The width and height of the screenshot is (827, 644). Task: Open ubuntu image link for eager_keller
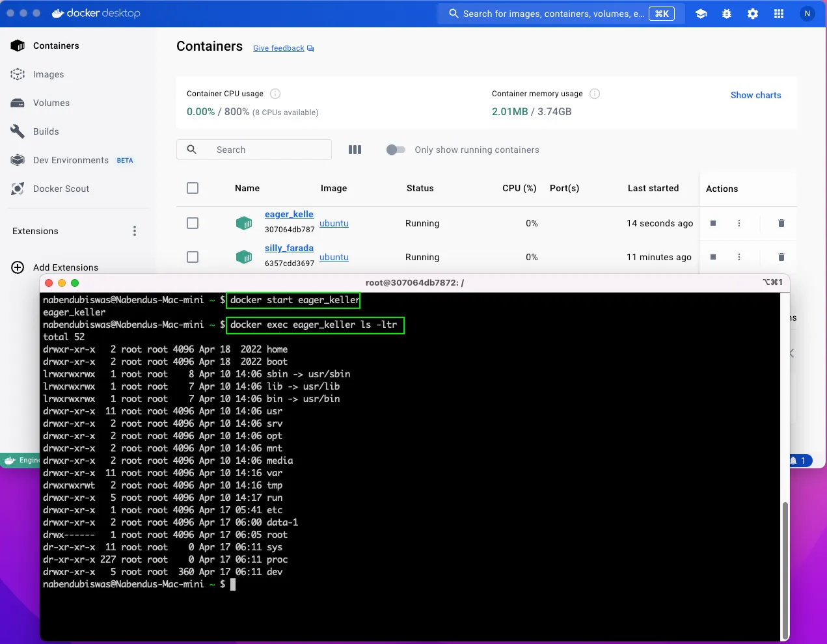tap(334, 223)
